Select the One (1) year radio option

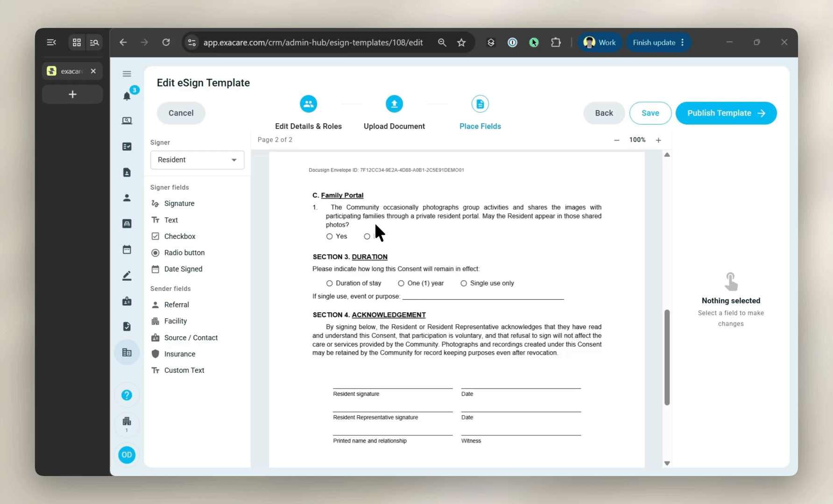point(401,283)
